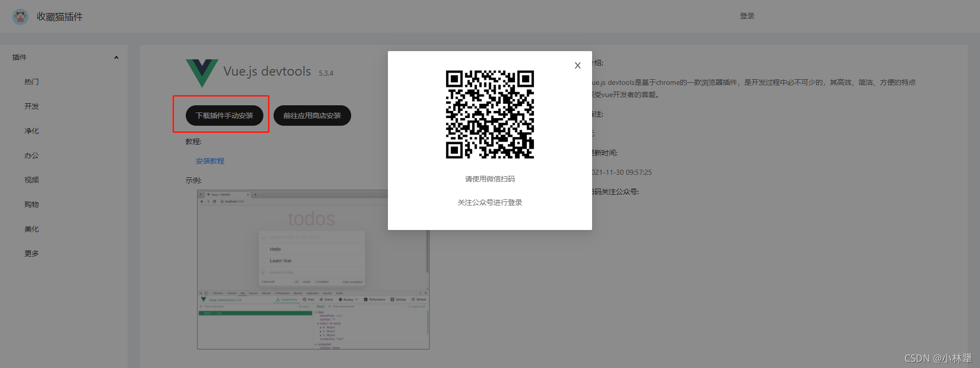
Task: Click the update timestamp 09:57:25 text
Action: click(639, 172)
